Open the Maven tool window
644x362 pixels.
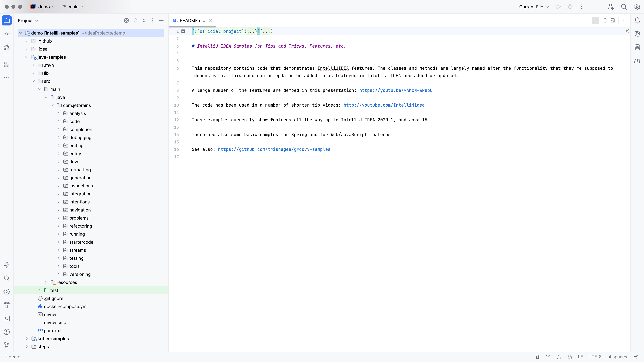coord(637,61)
